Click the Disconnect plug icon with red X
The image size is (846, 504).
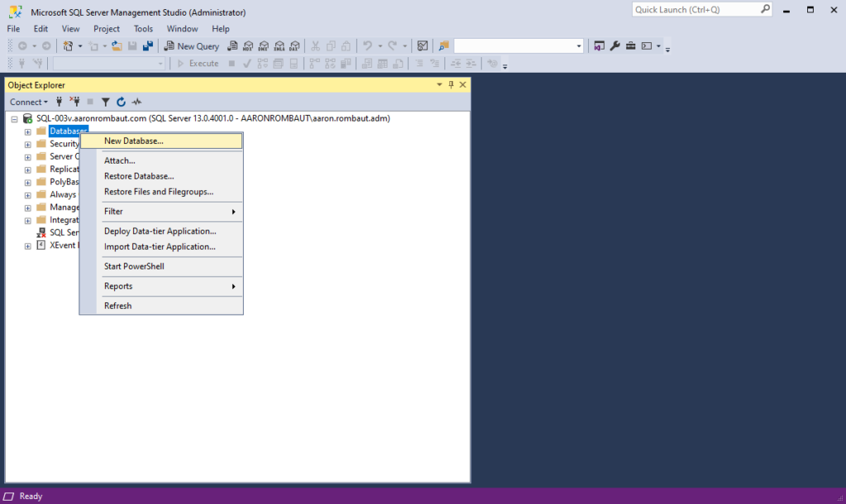point(75,102)
